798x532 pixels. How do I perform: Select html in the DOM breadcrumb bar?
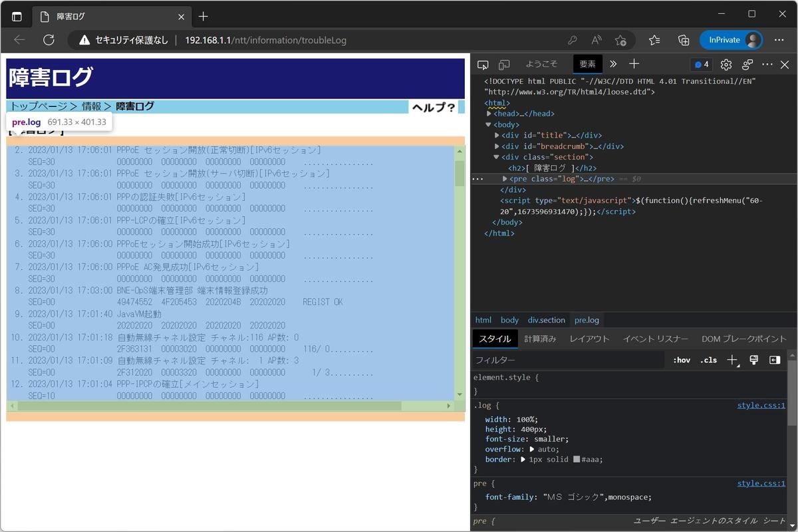[x=483, y=320]
